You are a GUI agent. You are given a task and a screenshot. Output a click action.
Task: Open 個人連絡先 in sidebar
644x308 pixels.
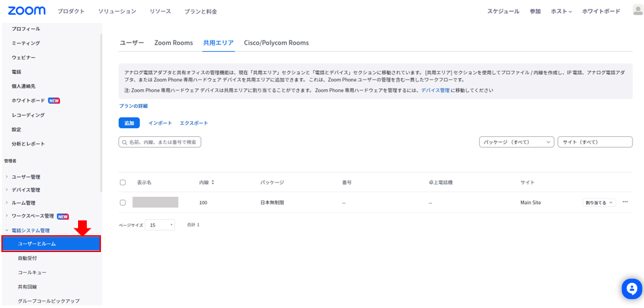click(x=24, y=86)
